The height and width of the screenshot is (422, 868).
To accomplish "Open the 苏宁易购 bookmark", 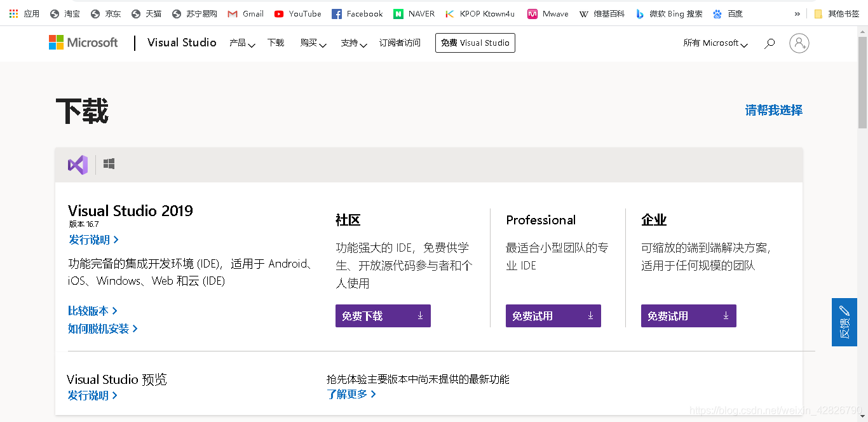I will click(x=195, y=13).
